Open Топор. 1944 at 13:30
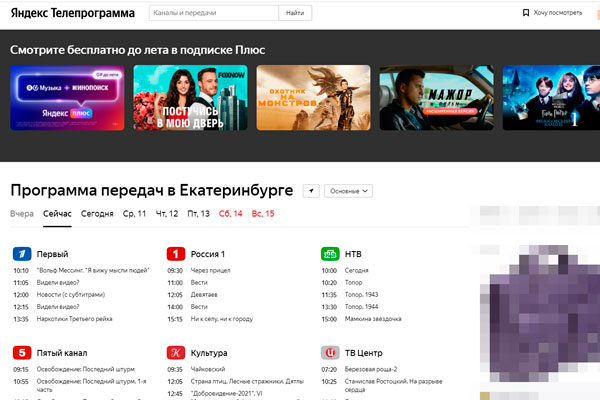Screen dimensions: 600x400 [362, 307]
